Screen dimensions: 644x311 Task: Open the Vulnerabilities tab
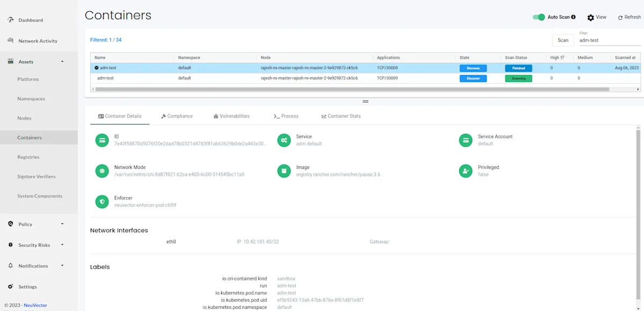point(231,116)
